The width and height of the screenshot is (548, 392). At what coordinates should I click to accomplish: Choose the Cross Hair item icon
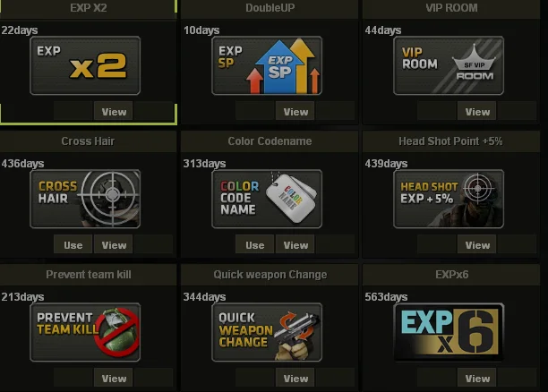click(x=85, y=200)
